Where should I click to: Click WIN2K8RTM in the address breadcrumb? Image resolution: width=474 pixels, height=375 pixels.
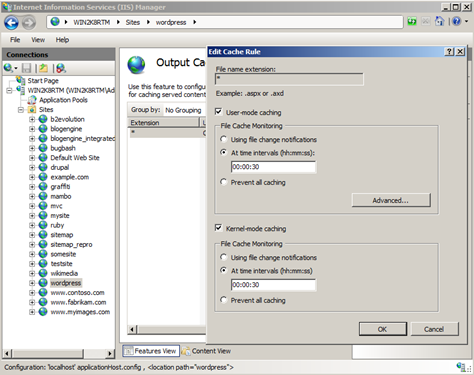pyautogui.click(x=92, y=22)
